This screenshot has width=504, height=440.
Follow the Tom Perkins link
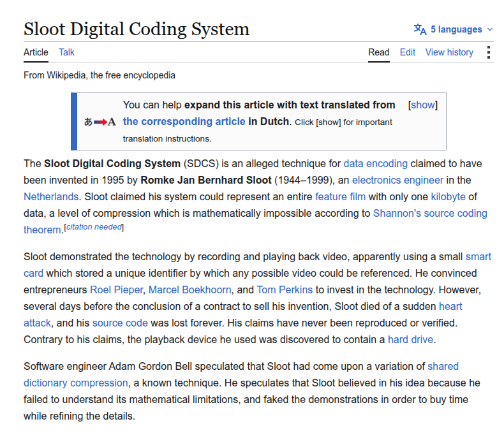point(285,290)
